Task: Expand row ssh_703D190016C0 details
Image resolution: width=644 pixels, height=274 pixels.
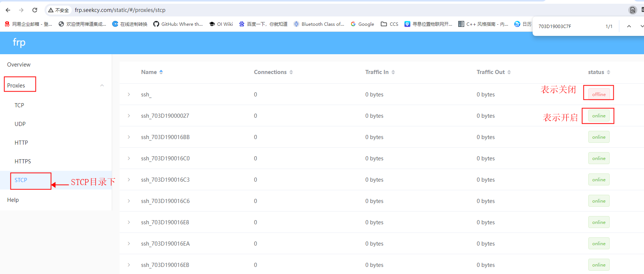Action: point(129,158)
